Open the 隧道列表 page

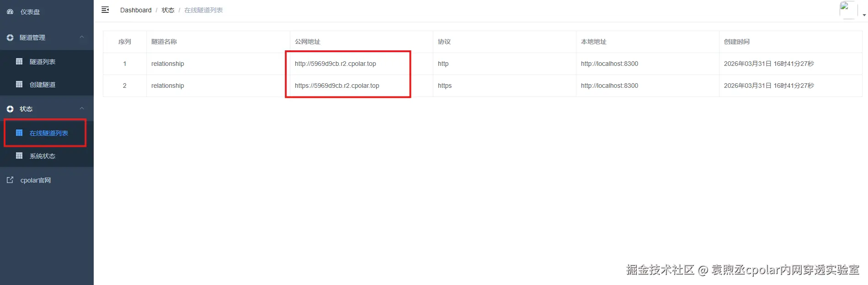pyautogui.click(x=43, y=62)
